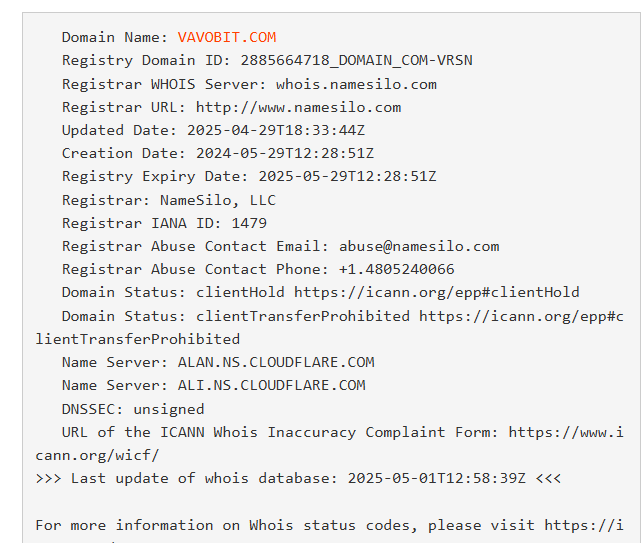Click the Registry Domain ID value
This screenshot has height=543, width=643.
356,60
